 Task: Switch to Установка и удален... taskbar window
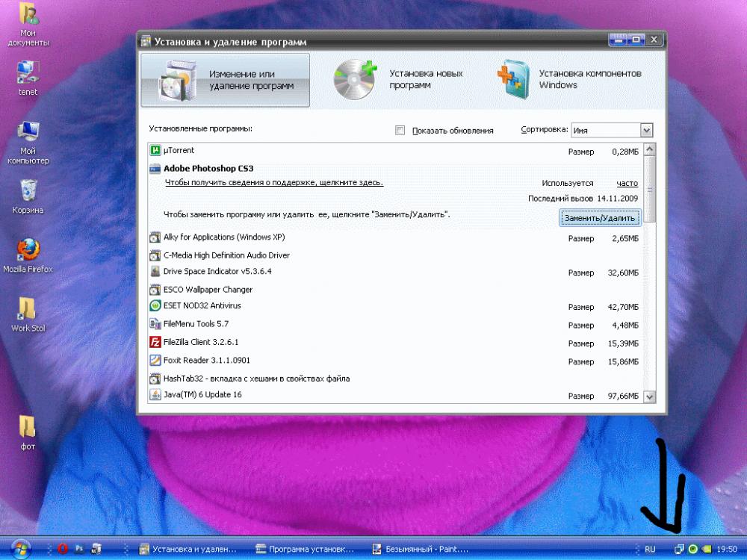point(189,549)
